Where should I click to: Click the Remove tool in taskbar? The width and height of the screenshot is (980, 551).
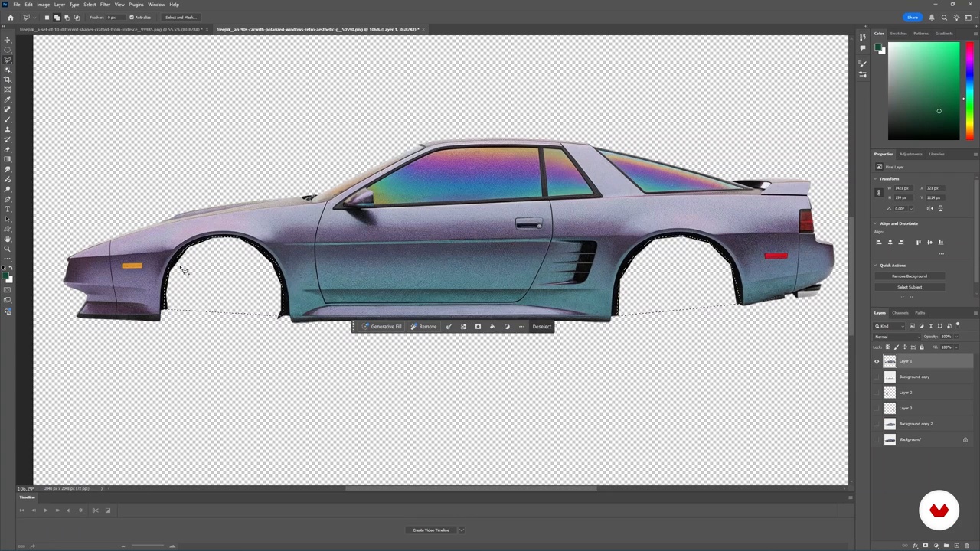423,327
